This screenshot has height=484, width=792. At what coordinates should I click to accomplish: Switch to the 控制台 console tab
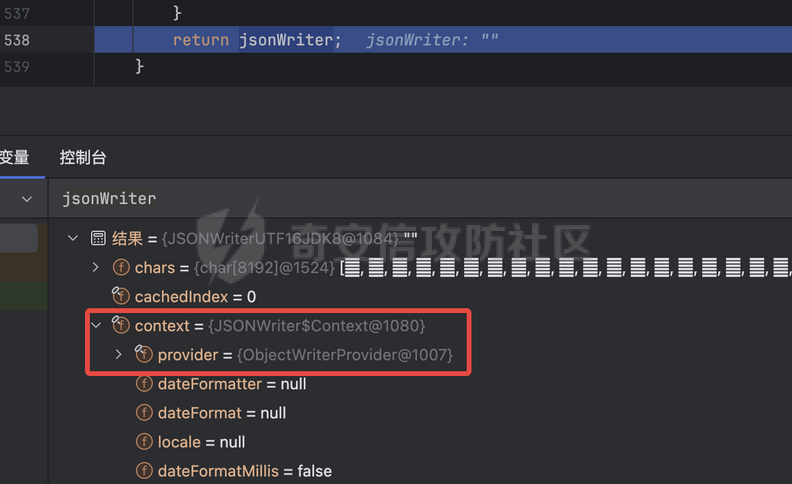pyautogui.click(x=83, y=157)
